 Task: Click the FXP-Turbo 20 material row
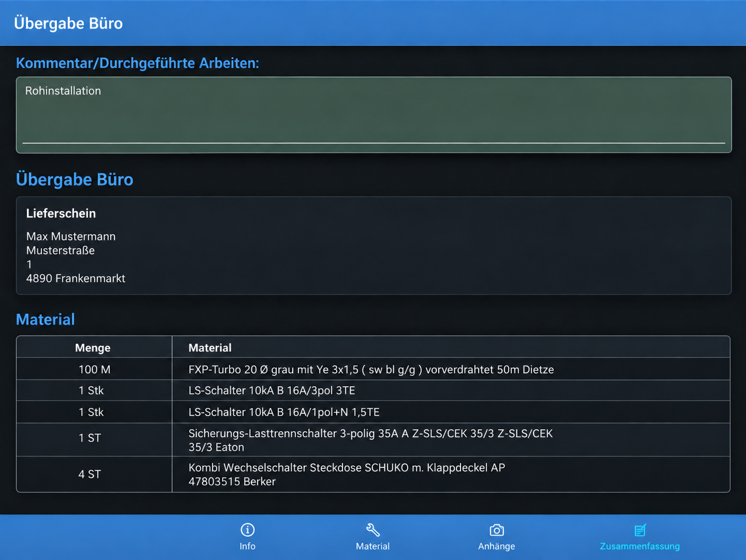[x=373, y=369]
